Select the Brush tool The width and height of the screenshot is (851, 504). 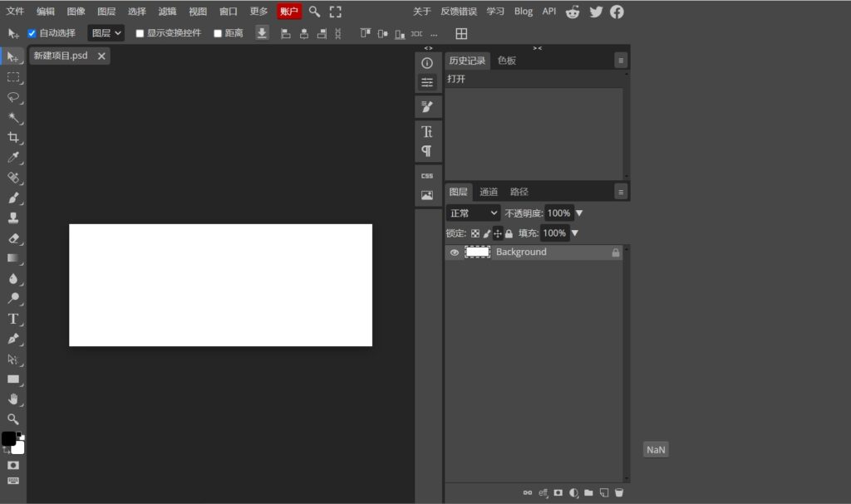coord(13,198)
